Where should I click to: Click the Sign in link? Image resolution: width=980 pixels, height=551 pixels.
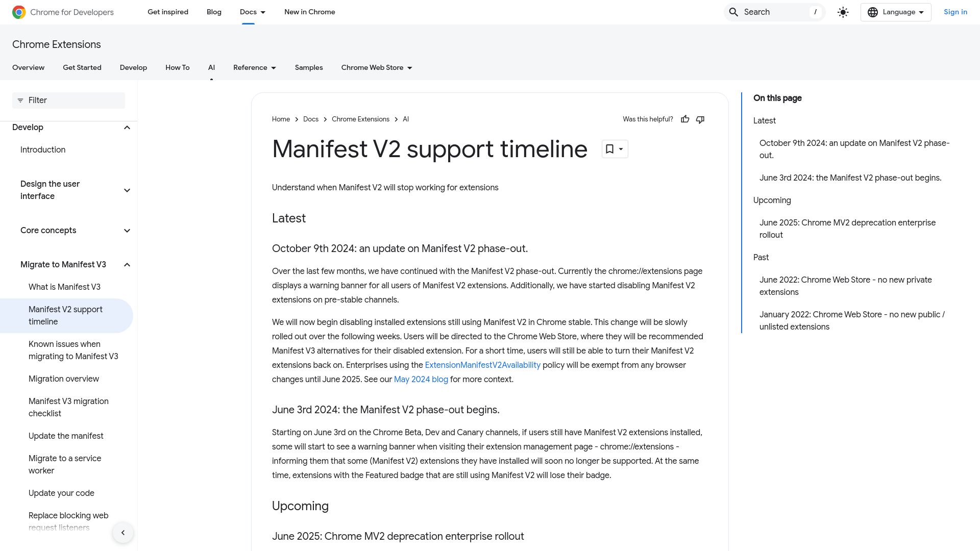(x=955, y=12)
